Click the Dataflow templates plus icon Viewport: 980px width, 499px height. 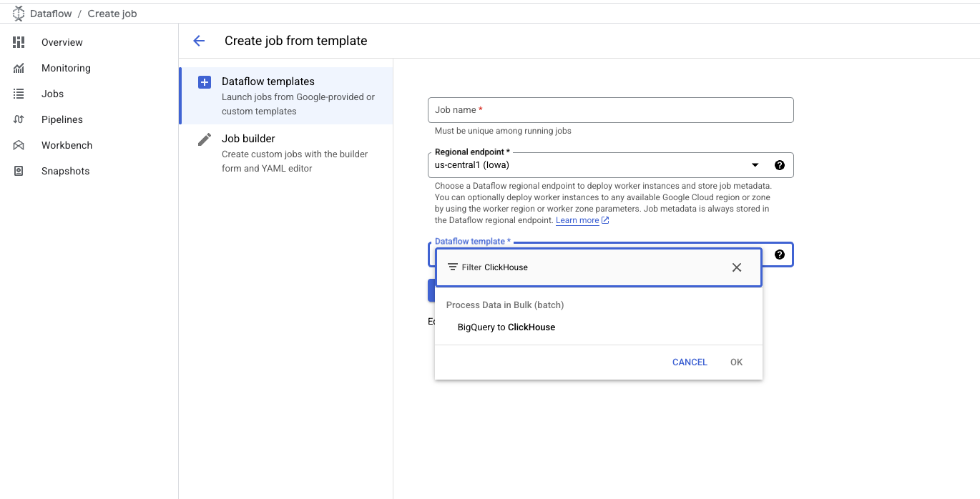pos(205,82)
